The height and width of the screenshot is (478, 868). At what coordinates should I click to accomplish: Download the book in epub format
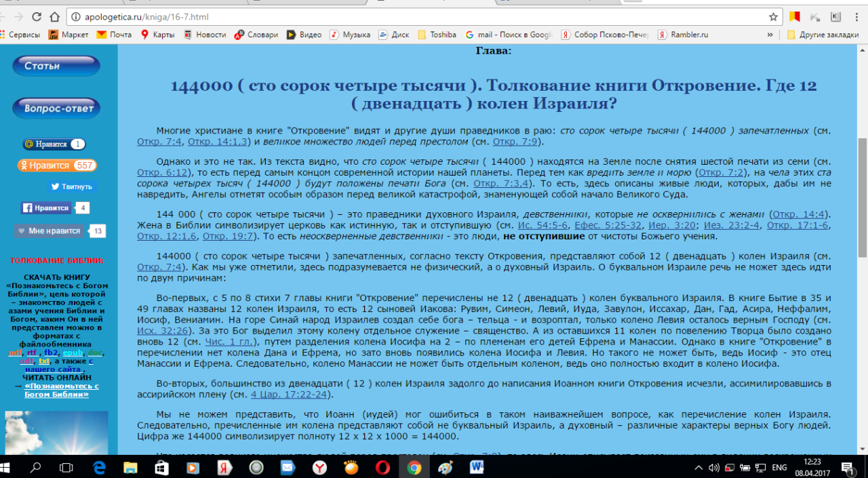click(73, 353)
